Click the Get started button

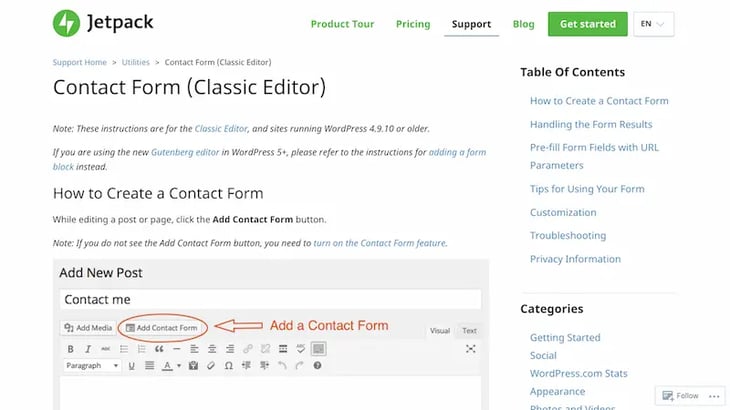tap(587, 24)
